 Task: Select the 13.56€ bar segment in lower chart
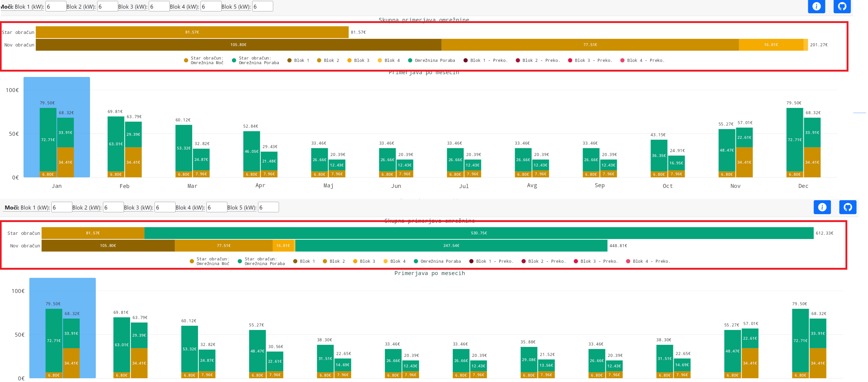tap(546, 365)
